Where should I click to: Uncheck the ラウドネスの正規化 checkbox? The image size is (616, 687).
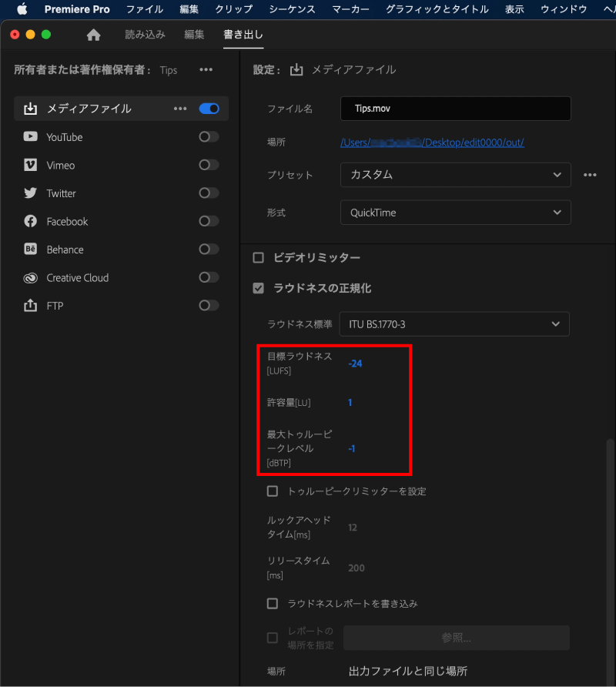click(x=259, y=288)
